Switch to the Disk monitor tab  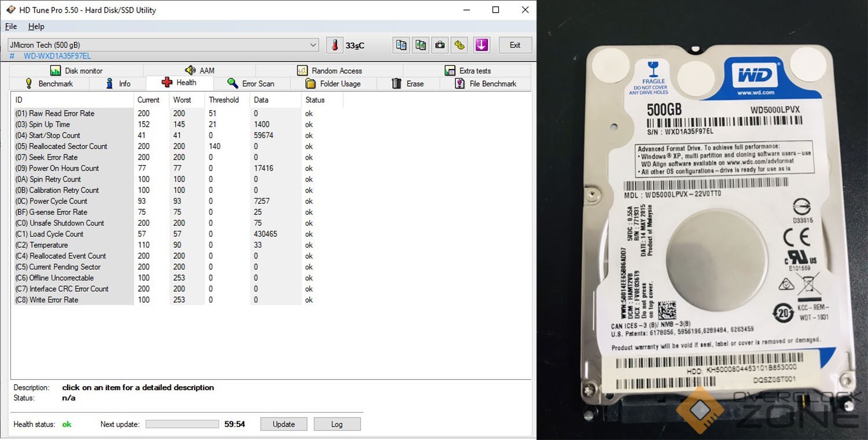coord(76,71)
